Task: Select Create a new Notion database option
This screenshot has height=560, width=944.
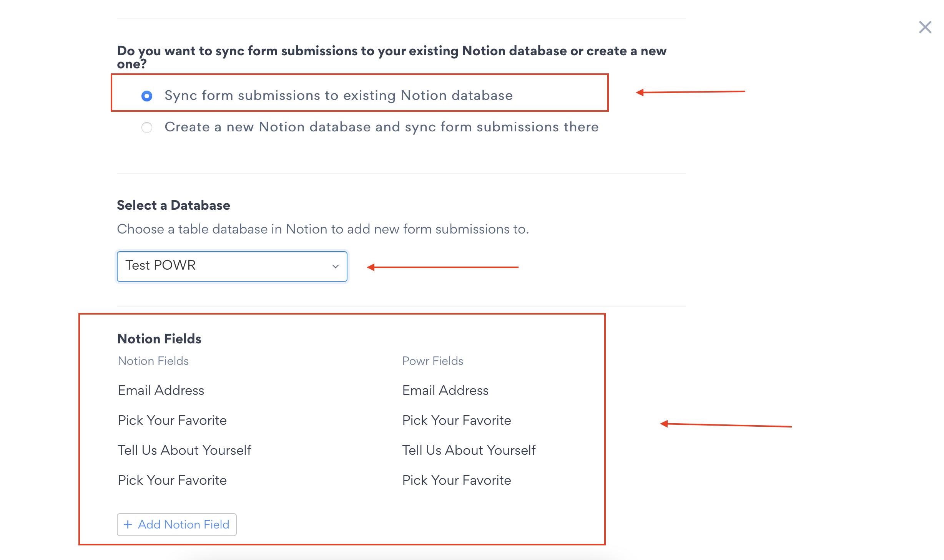Action: 147,127
